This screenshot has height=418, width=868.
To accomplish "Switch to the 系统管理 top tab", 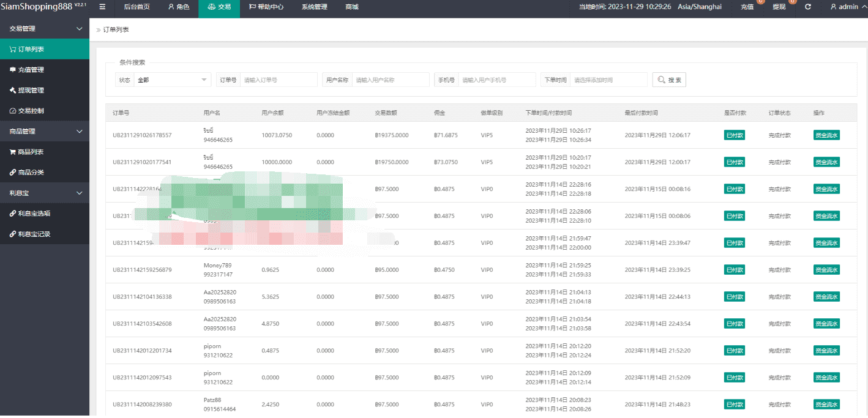I will tap(314, 7).
